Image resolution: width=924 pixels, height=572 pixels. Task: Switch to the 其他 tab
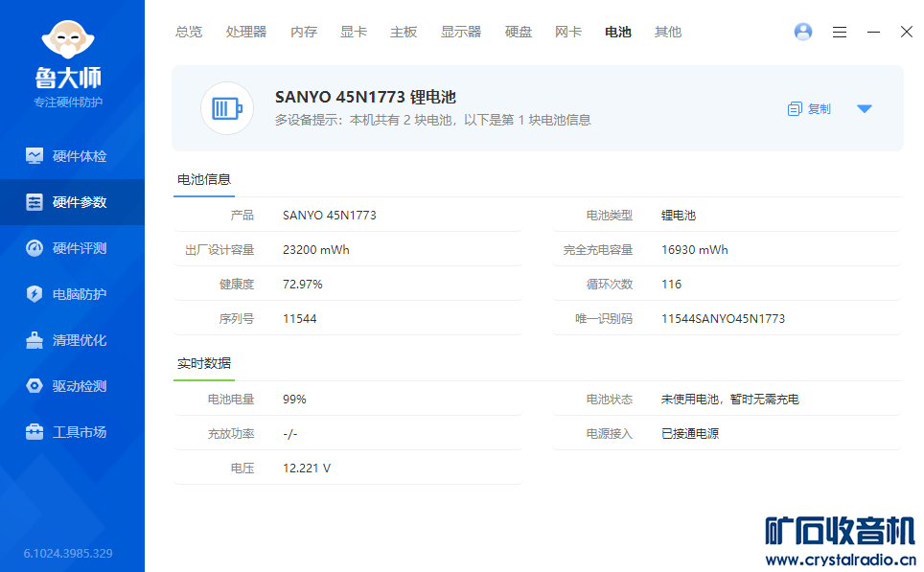[x=668, y=32]
